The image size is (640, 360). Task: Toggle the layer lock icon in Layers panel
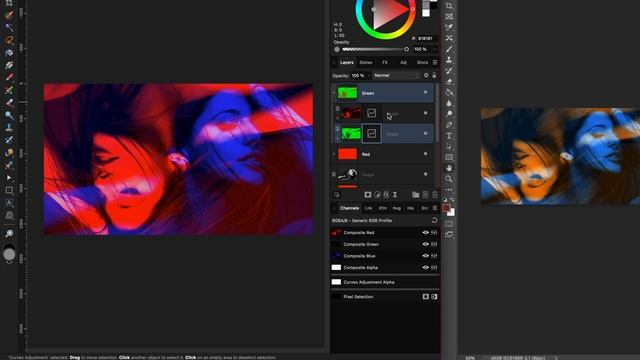pos(434,76)
